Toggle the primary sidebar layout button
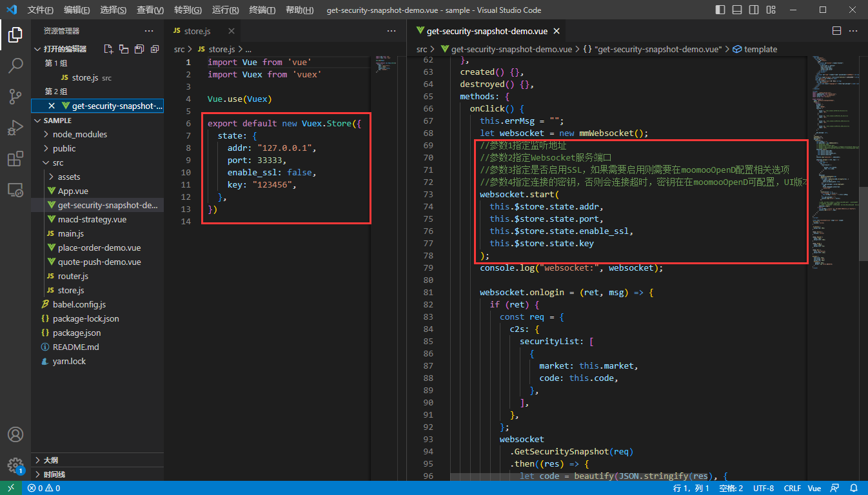This screenshot has height=495, width=868. pyautogui.click(x=721, y=10)
